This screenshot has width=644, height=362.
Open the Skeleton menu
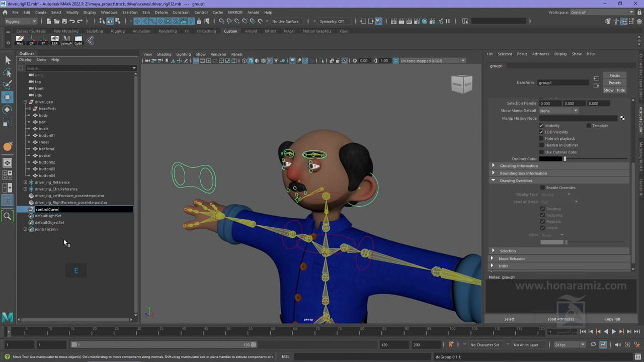point(130,12)
